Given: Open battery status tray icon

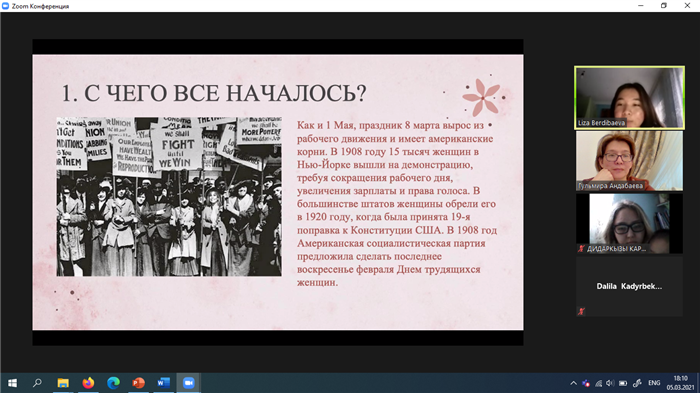Looking at the screenshot, I should coord(623,383).
